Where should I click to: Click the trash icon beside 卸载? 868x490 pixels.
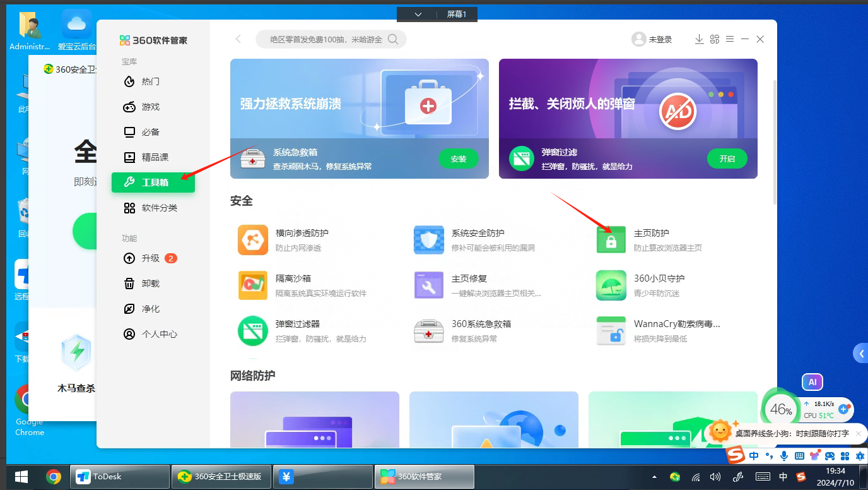129,284
